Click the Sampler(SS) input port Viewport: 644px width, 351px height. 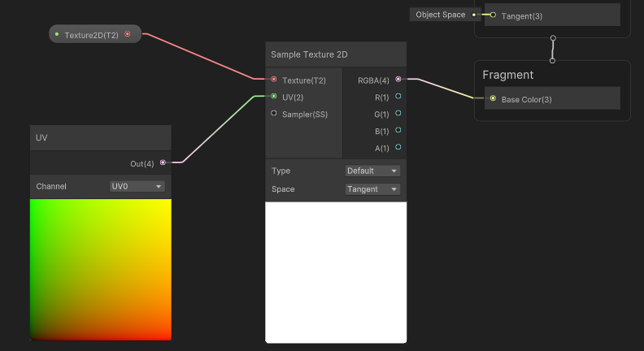[274, 113]
